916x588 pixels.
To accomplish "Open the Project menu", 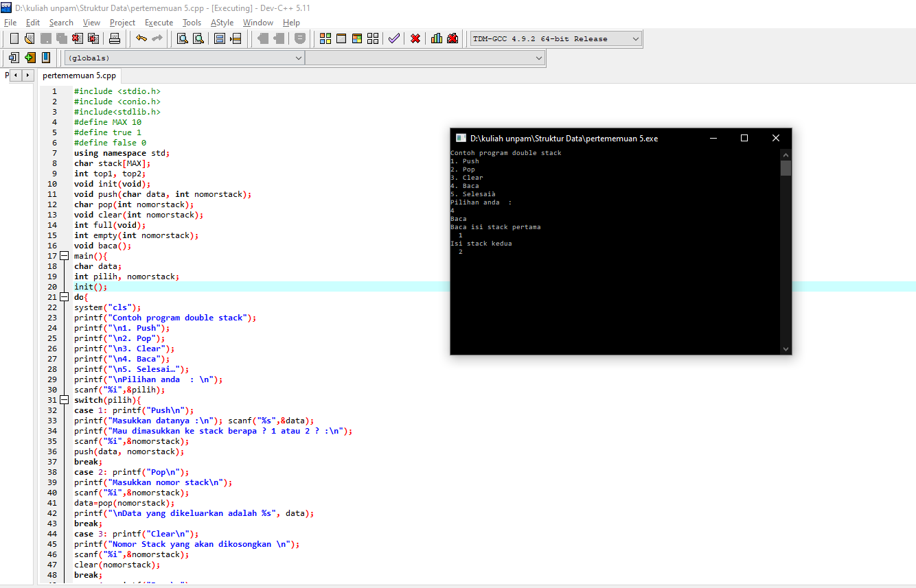I will pyautogui.click(x=123, y=23).
